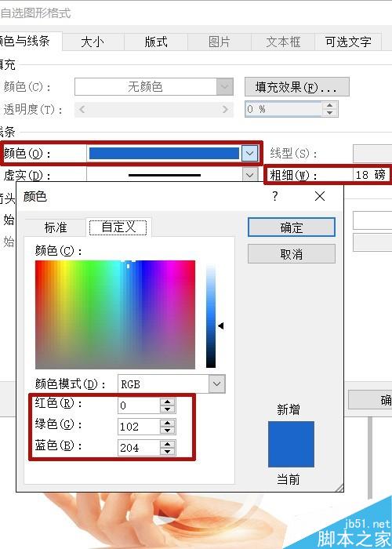Screen dimensions: 392x549
Task: Increase 透明度 percentage with the up arrow
Action: [x=330, y=105]
